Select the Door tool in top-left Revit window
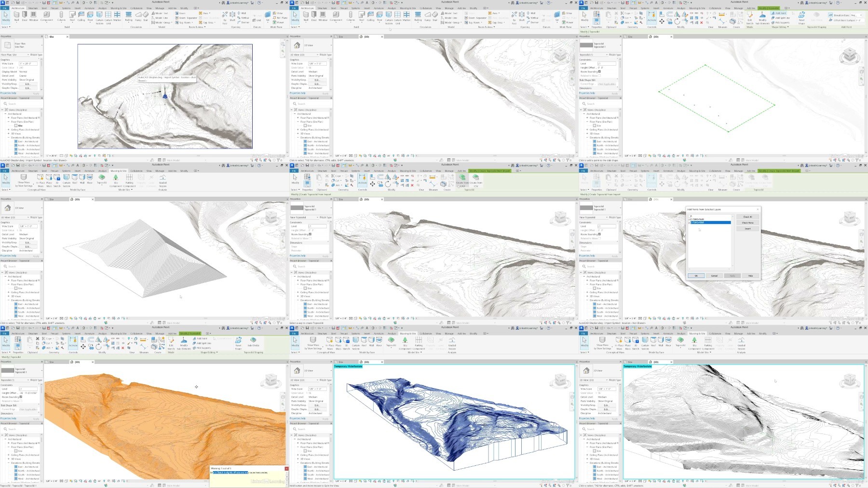The image size is (868, 488). [25, 16]
